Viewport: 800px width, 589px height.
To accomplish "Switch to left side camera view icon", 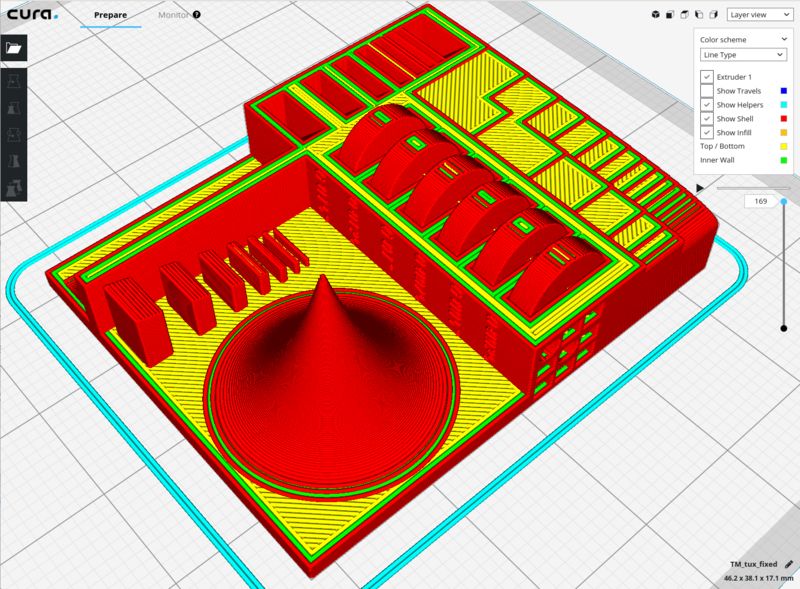I will pyautogui.click(x=699, y=15).
